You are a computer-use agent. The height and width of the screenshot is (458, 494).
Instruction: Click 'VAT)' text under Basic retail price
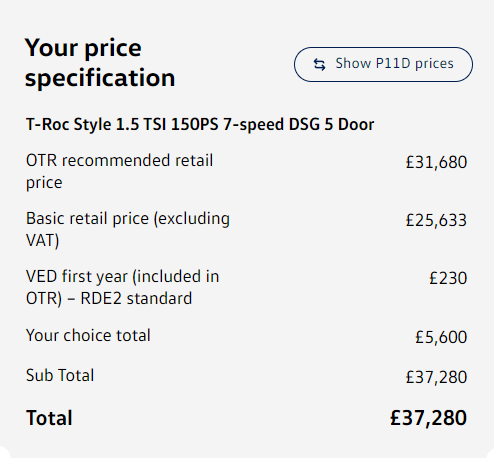coord(43,240)
